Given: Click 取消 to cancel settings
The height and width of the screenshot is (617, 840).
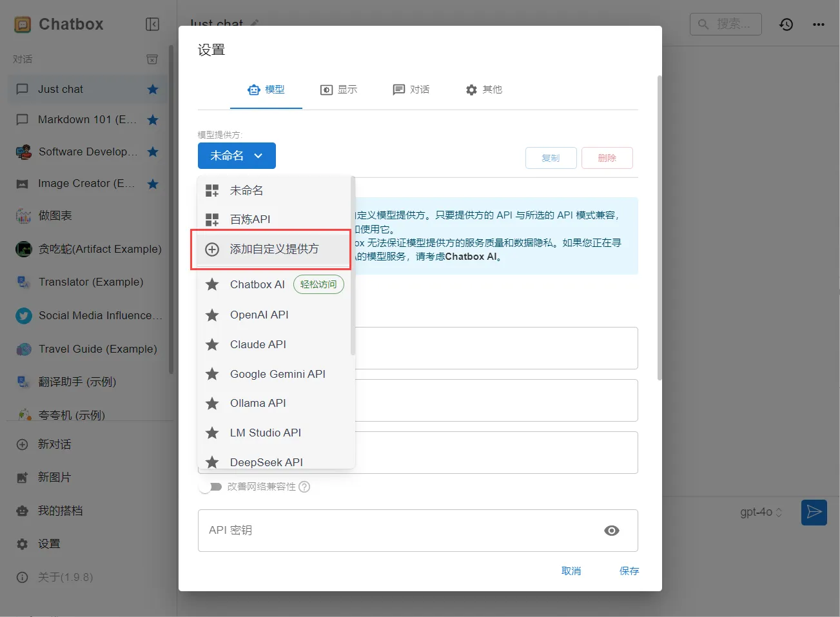Looking at the screenshot, I should (571, 571).
